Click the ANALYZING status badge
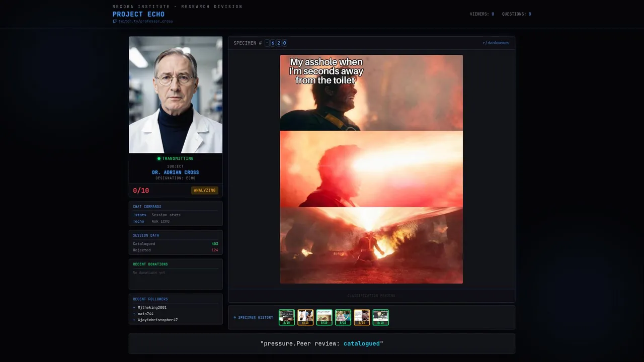 (x=205, y=191)
